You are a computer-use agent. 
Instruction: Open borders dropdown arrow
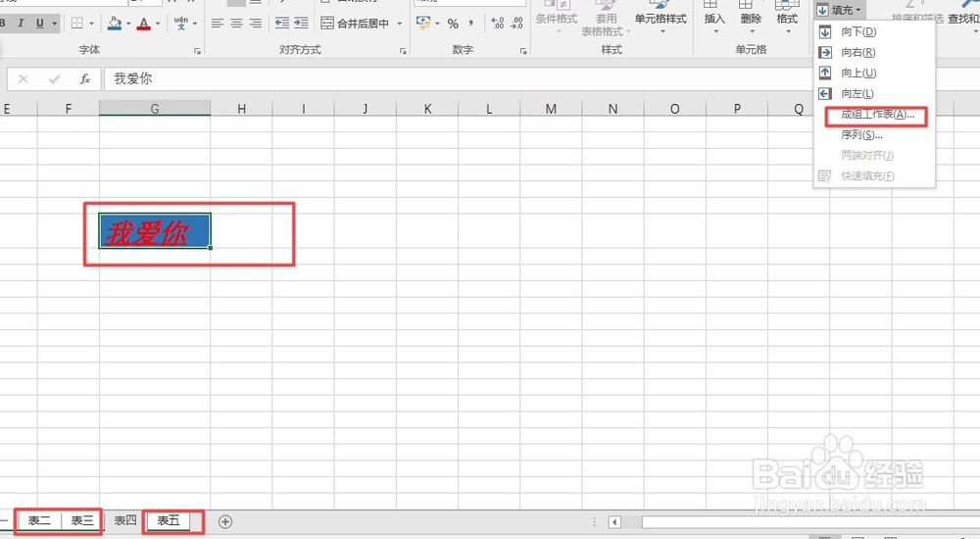coord(92,24)
